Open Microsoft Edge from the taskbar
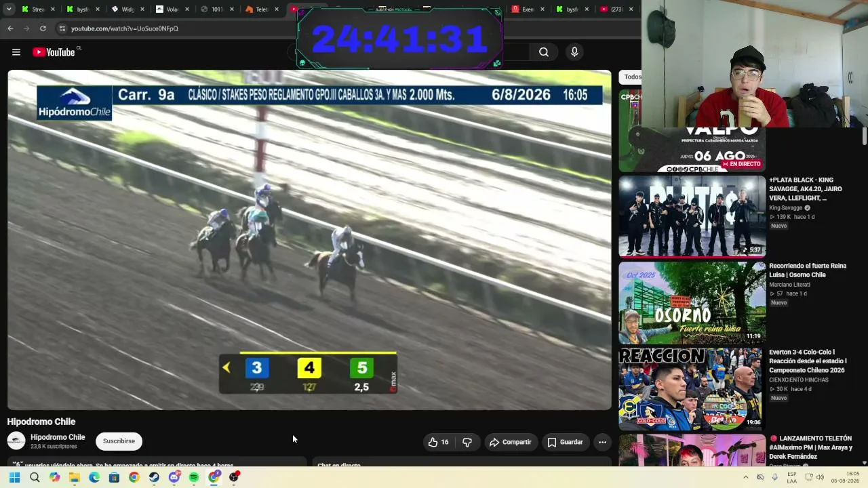868x488 pixels. pyautogui.click(x=94, y=477)
